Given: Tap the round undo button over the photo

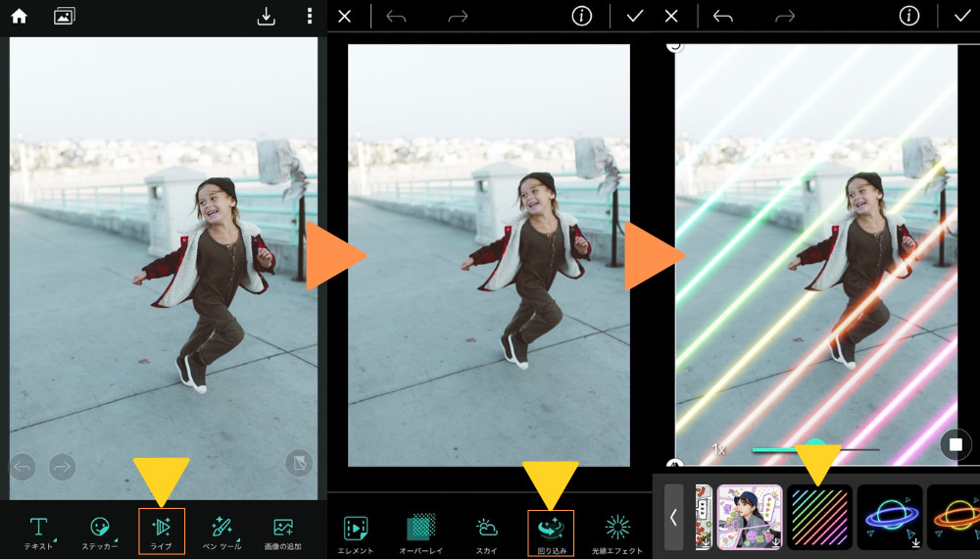Looking at the screenshot, I should [23, 467].
